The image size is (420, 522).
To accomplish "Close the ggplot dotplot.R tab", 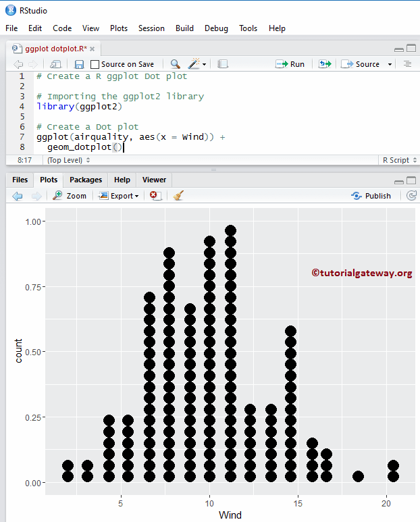I will click(93, 49).
